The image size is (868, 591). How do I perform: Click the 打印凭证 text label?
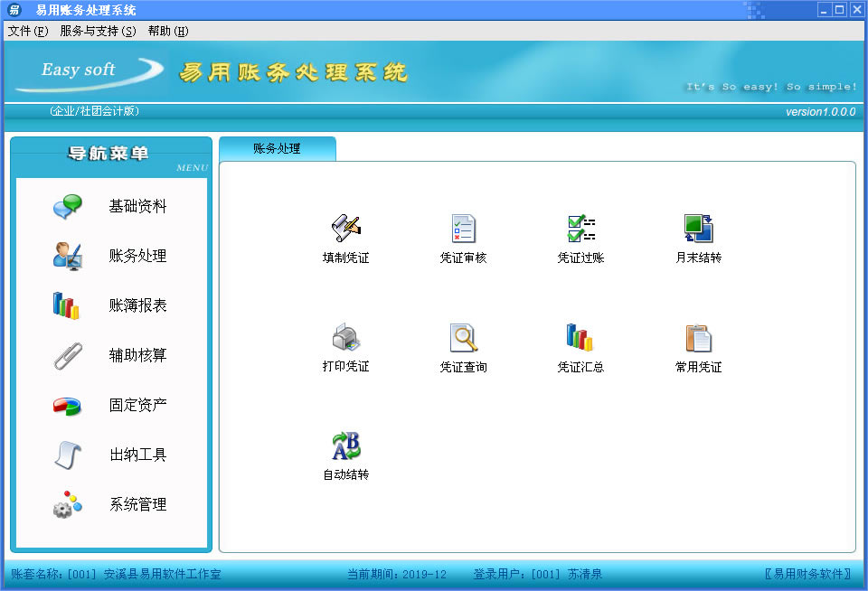346,366
